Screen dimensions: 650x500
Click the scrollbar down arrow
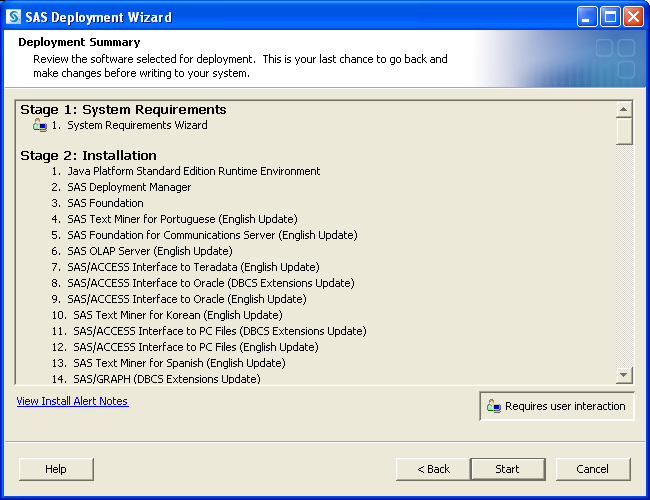point(624,375)
